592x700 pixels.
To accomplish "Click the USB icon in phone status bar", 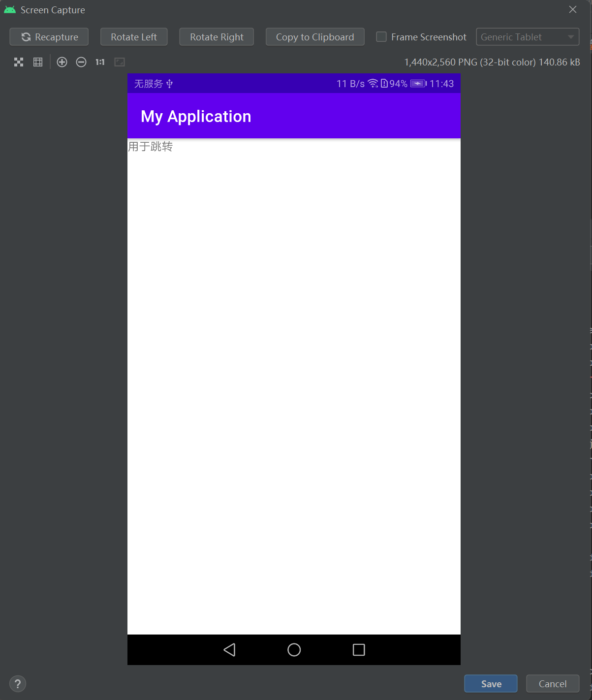I will [x=169, y=84].
